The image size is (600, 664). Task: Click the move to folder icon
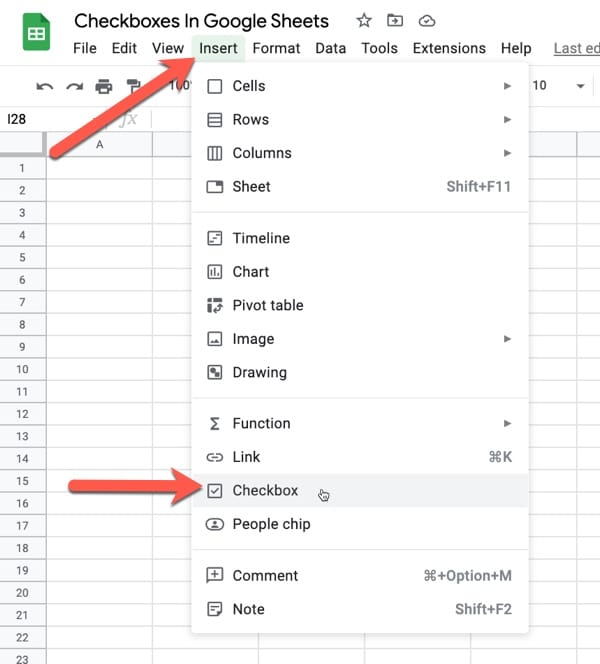point(395,20)
